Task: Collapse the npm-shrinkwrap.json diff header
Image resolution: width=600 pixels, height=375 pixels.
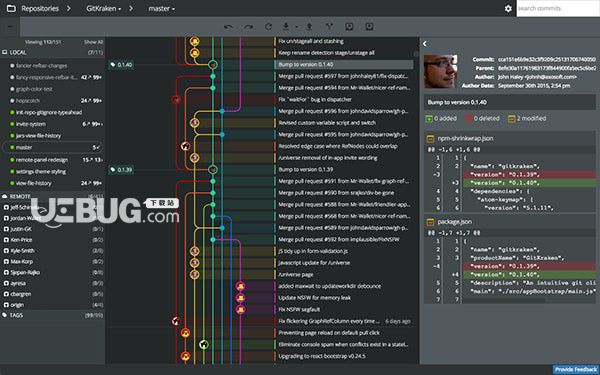Action: pos(510,139)
